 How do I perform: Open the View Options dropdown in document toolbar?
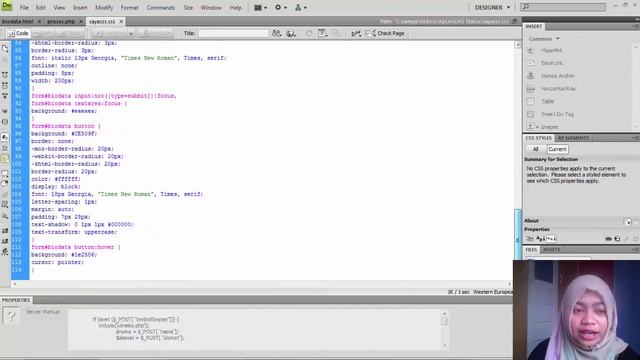click(322, 33)
